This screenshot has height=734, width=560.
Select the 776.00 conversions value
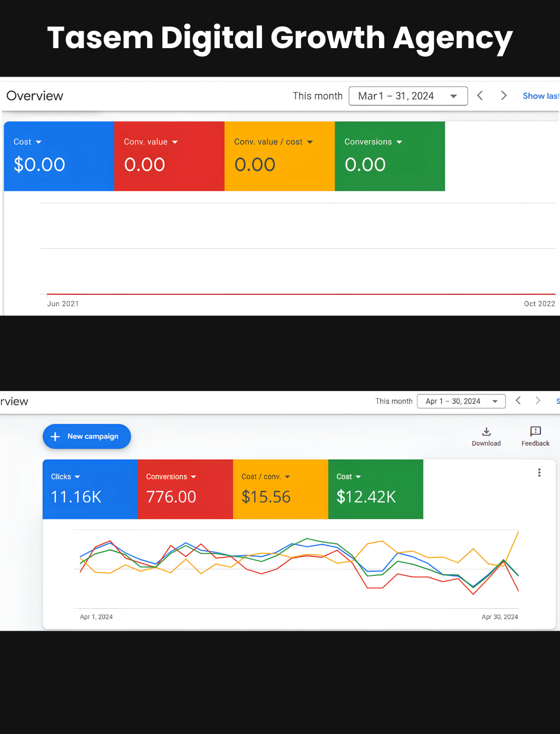171,497
